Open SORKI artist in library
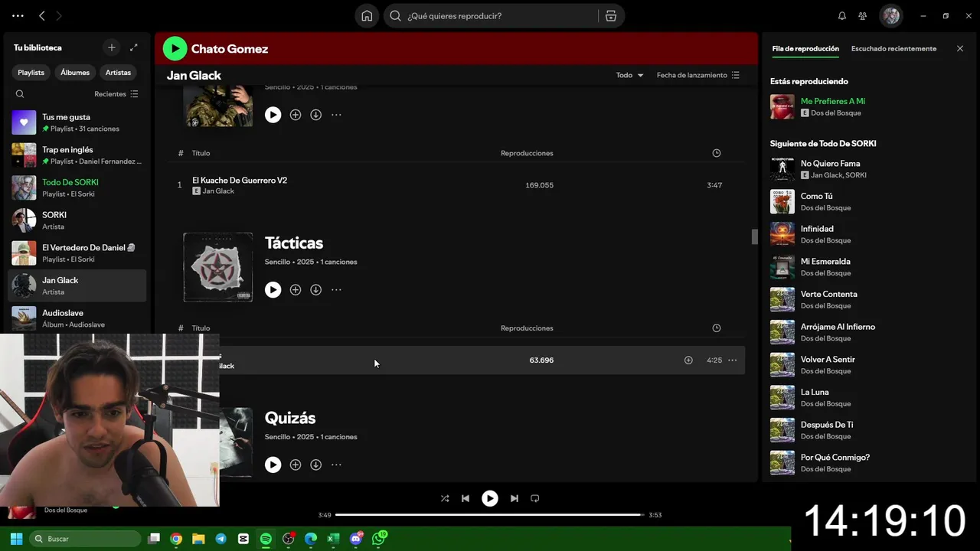 tap(77, 220)
